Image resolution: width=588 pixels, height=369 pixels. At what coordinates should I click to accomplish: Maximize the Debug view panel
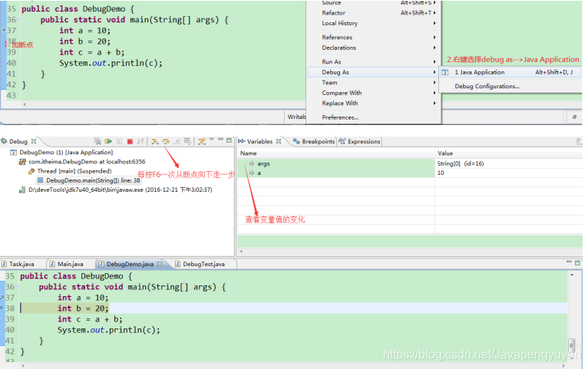pyautogui.click(x=229, y=140)
